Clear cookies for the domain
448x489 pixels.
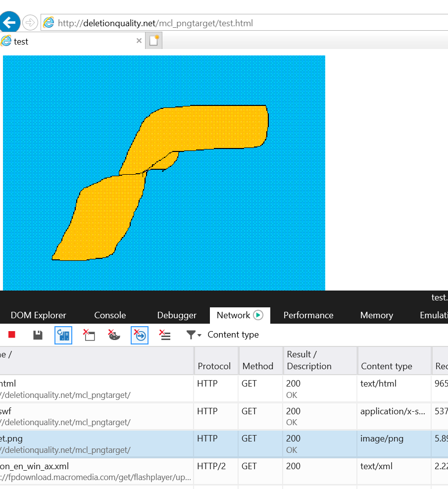pyautogui.click(x=114, y=335)
